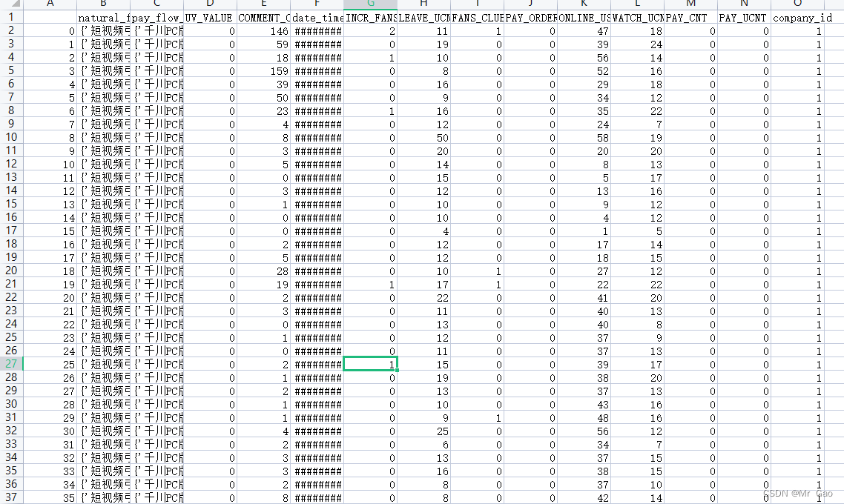Select the highlighted cell G27 with value 1
This screenshot has width=844, height=504.
370,364
